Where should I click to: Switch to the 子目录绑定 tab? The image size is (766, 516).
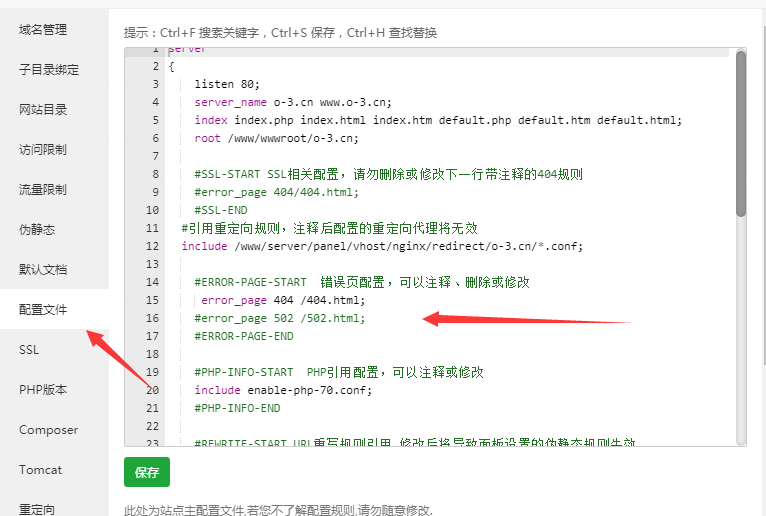pos(48,70)
